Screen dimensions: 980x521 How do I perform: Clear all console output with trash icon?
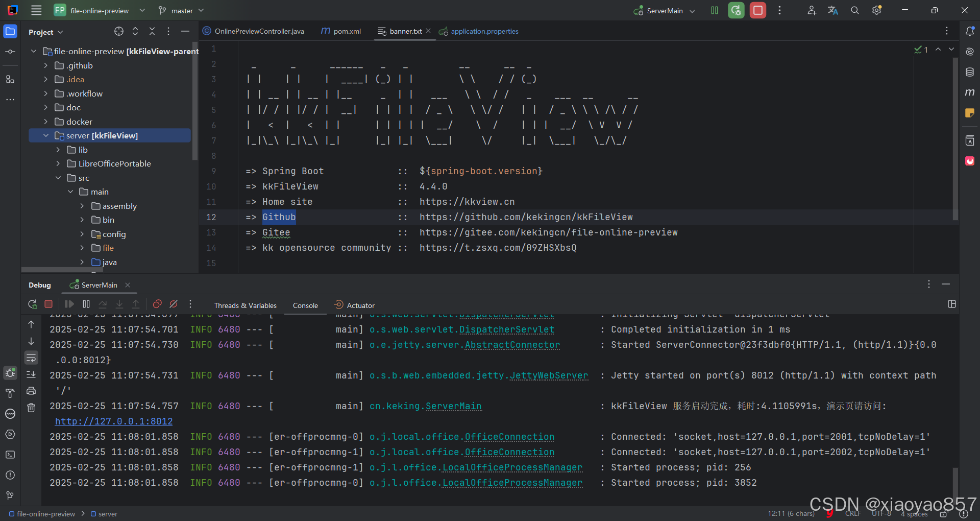click(x=31, y=408)
